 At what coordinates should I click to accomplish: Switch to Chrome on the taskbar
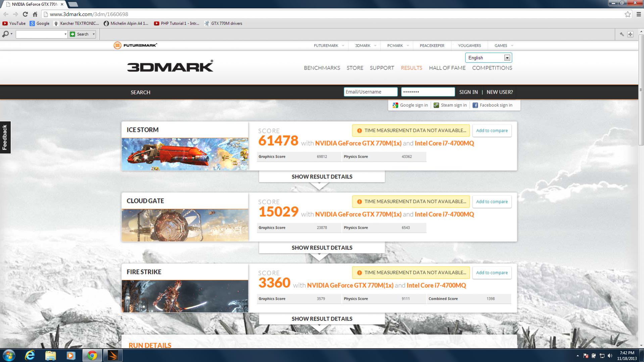[x=92, y=355]
